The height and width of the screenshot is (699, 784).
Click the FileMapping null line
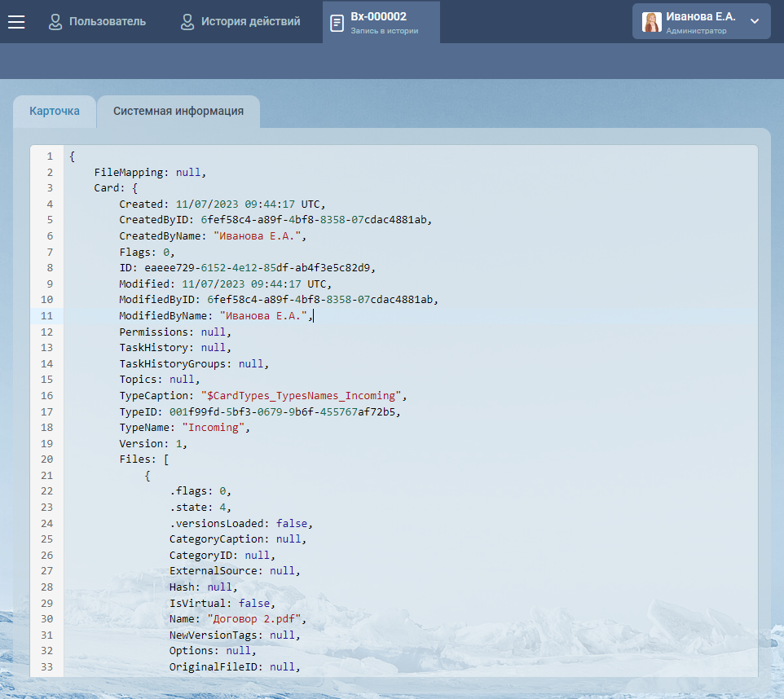150,172
